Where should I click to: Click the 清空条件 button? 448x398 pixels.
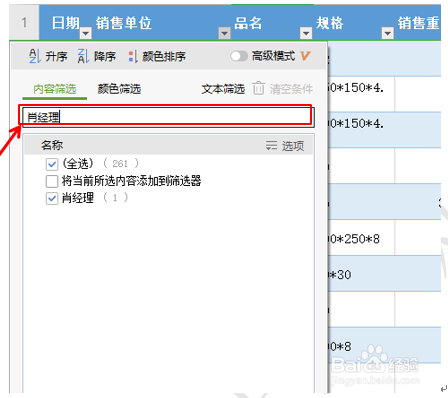tap(291, 89)
